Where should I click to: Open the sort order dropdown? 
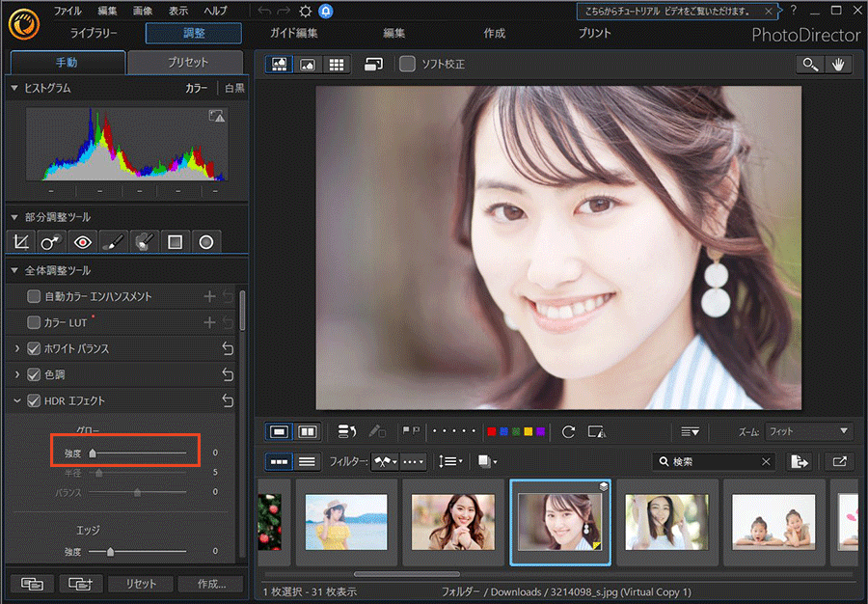pyautogui.click(x=450, y=461)
